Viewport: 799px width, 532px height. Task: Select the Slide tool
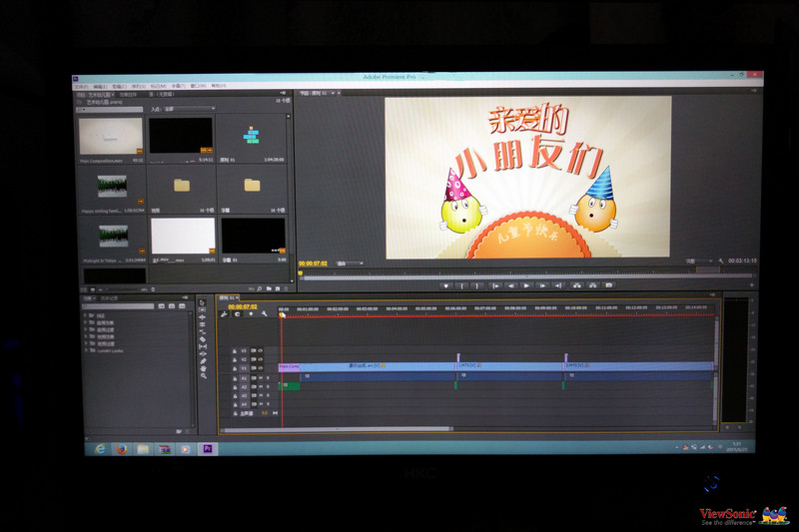tap(203, 353)
